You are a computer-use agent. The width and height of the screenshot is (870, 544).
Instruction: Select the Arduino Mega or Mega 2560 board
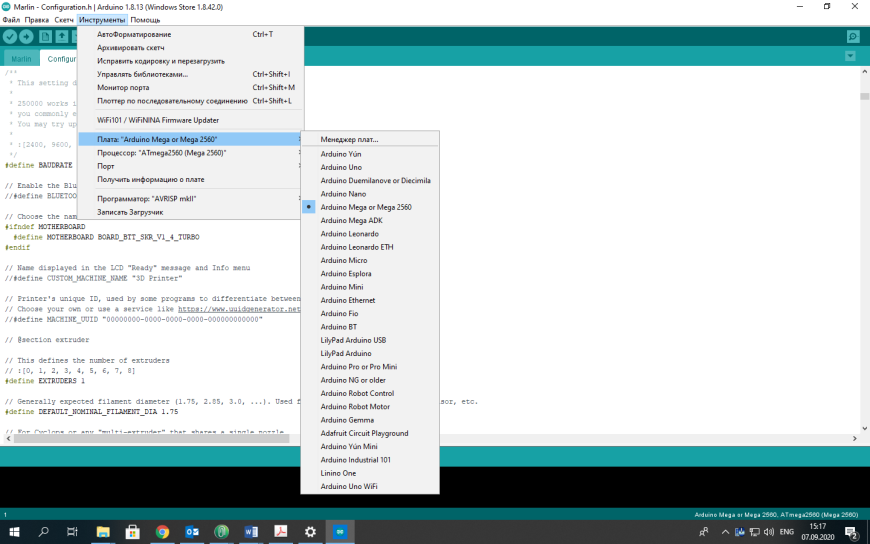click(370, 207)
